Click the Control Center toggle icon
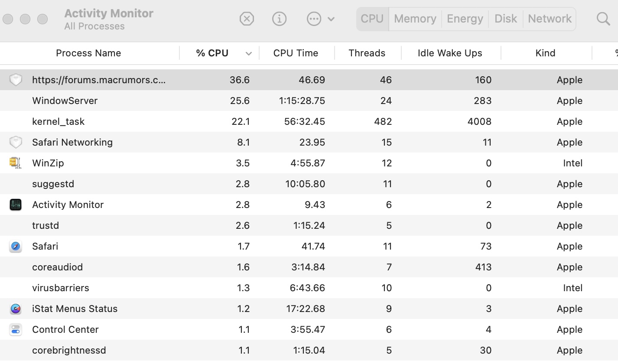 pyautogui.click(x=16, y=329)
